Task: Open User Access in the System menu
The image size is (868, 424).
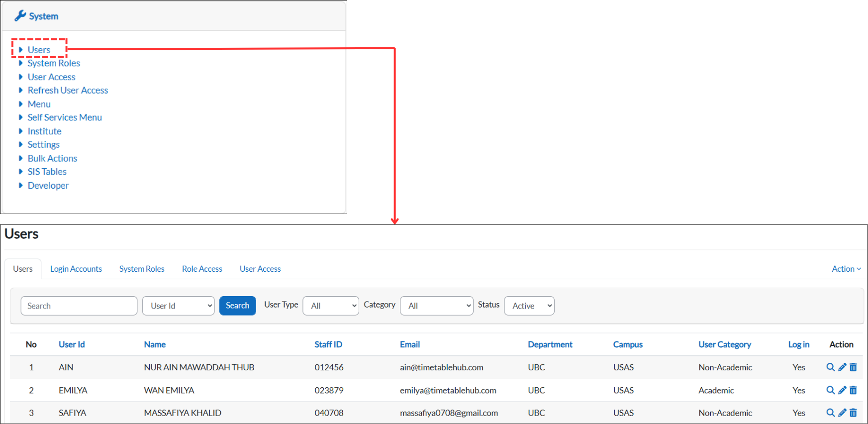Action: 52,77
